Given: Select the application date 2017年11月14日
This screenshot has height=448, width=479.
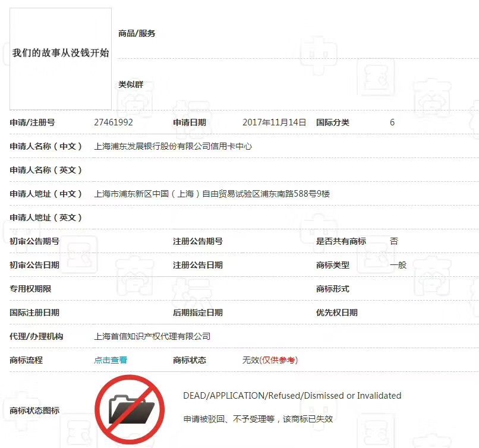Looking at the screenshot, I should tap(275, 122).
